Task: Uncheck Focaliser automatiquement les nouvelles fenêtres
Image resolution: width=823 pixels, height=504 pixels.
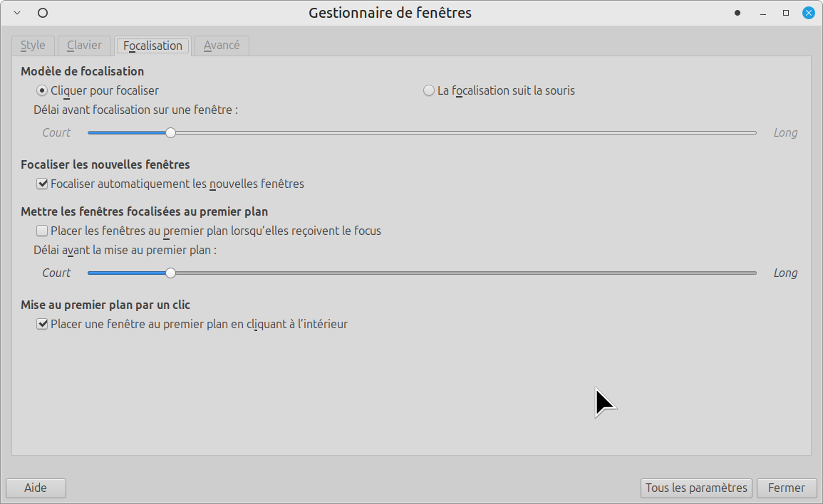Action: pyautogui.click(x=43, y=184)
